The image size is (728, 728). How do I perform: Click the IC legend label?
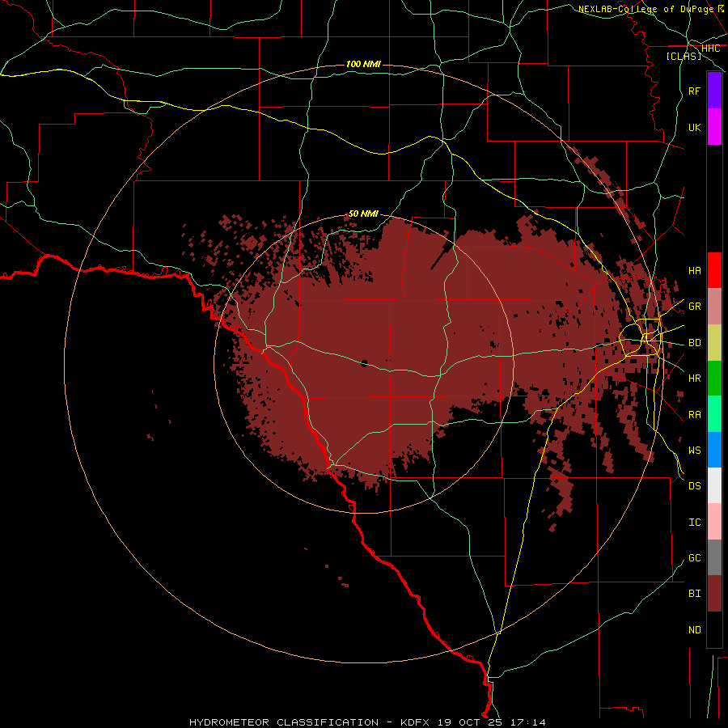click(694, 522)
